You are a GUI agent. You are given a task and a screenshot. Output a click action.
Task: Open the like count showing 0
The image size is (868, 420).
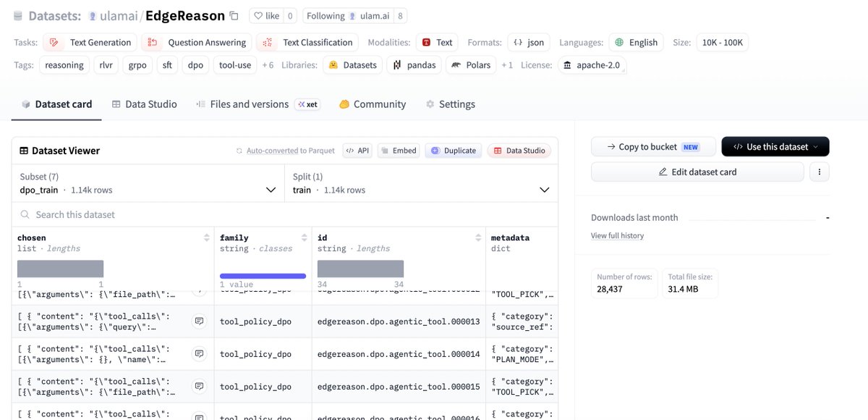point(289,15)
